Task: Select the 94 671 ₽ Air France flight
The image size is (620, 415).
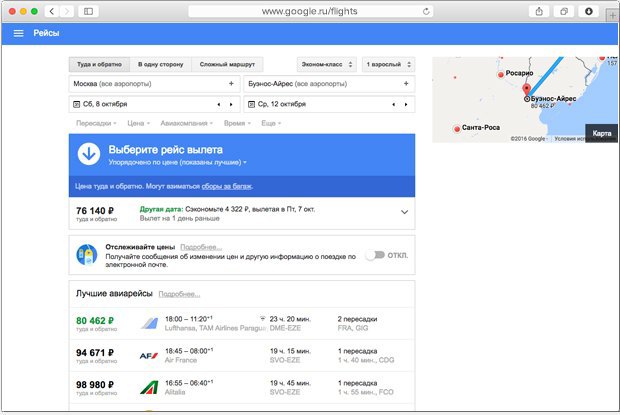Action: 242,355
